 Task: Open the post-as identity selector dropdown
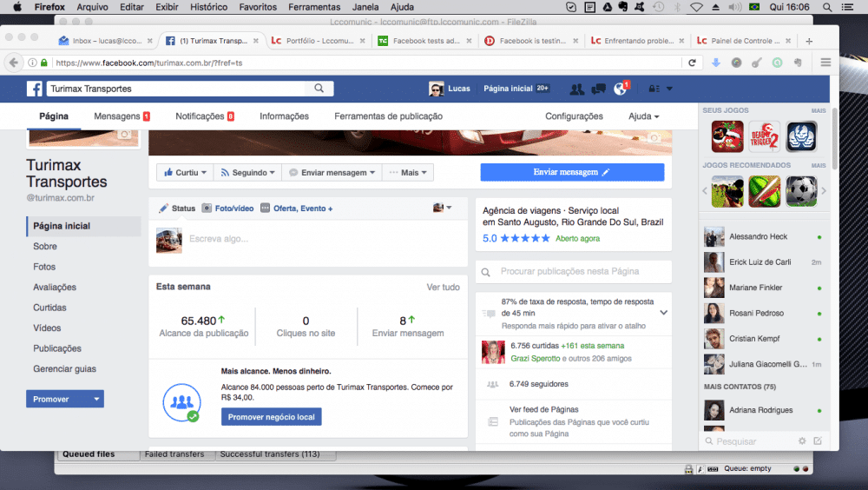pos(443,208)
